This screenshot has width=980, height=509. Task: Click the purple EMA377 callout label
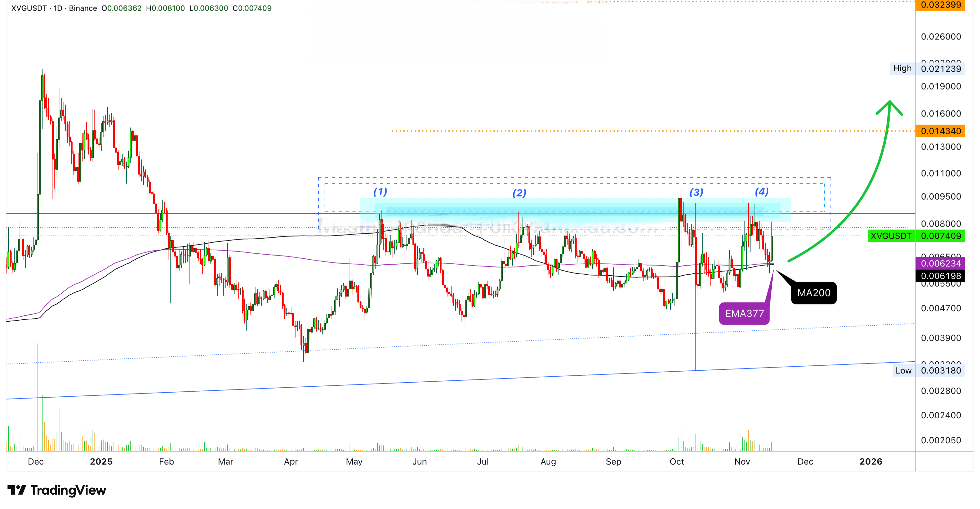(x=744, y=313)
